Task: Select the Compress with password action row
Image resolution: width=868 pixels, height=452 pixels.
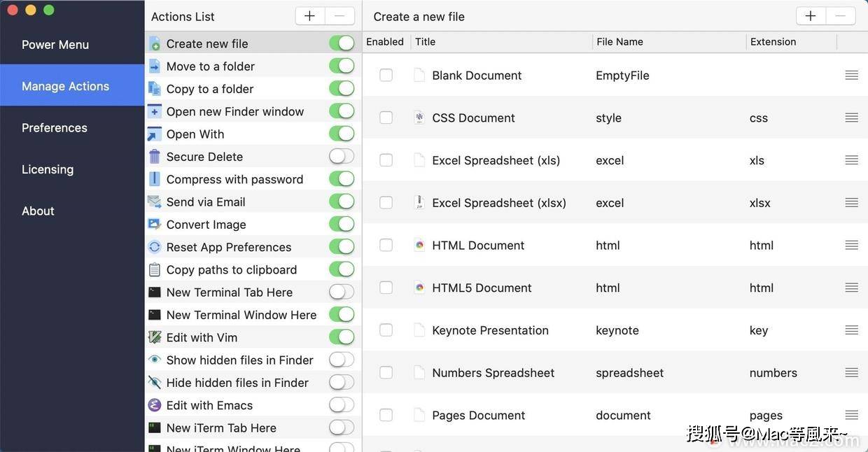Action: tap(253, 179)
